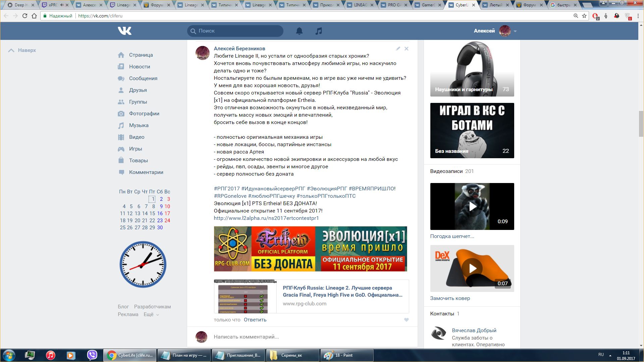The width and height of the screenshot is (644, 362).
Task: Open author name Алексей Березников
Action: pyautogui.click(x=239, y=49)
